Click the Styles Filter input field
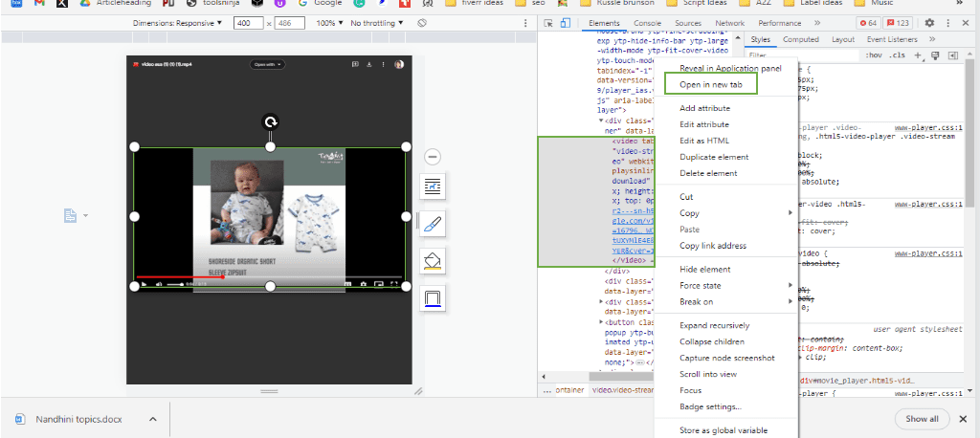 [x=801, y=55]
